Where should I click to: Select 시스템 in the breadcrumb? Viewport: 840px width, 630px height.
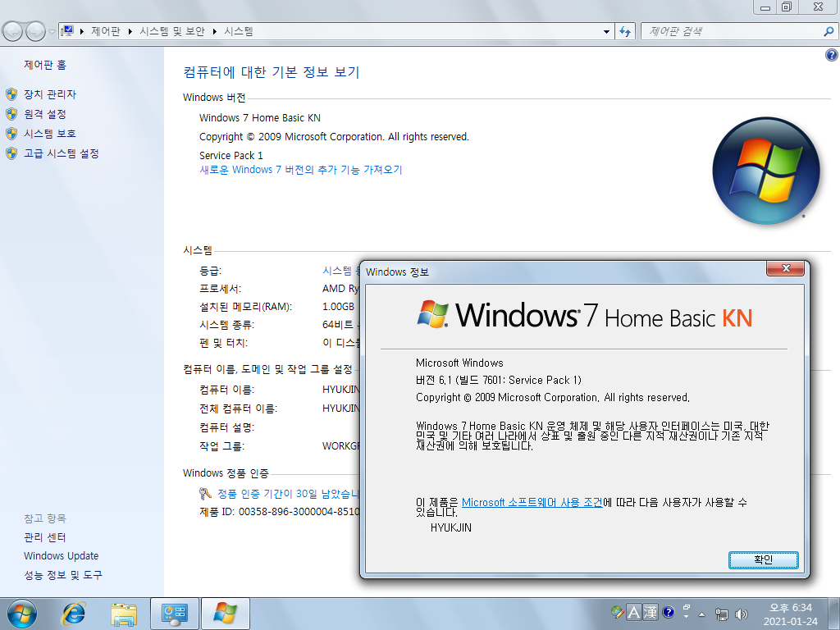[x=239, y=32]
